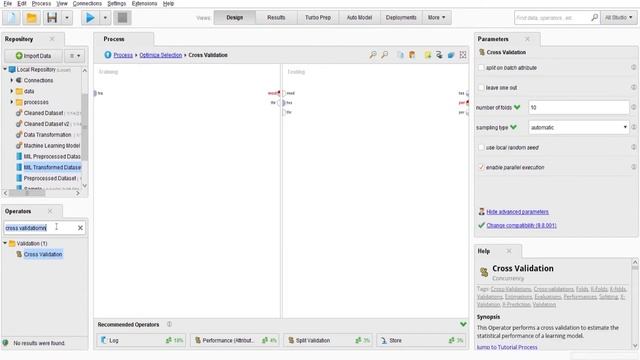The image size is (640, 360).
Task: Create a new process with the blank page icon
Action: pos(11,18)
